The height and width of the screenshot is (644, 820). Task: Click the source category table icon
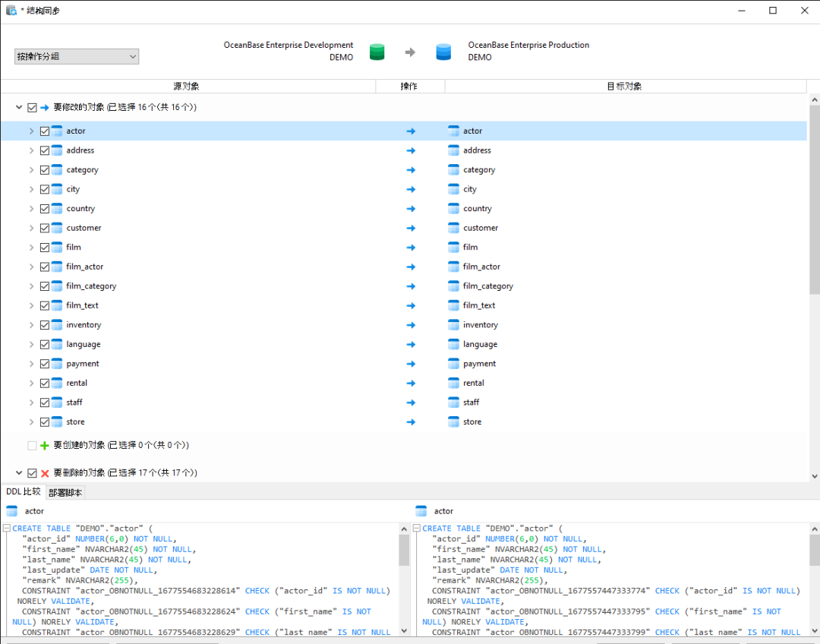[57, 169]
